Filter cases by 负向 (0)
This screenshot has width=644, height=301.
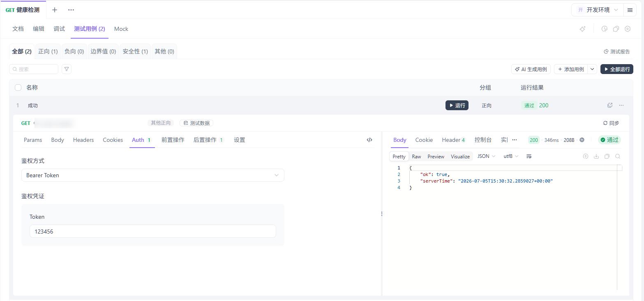click(x=74, y=51)
